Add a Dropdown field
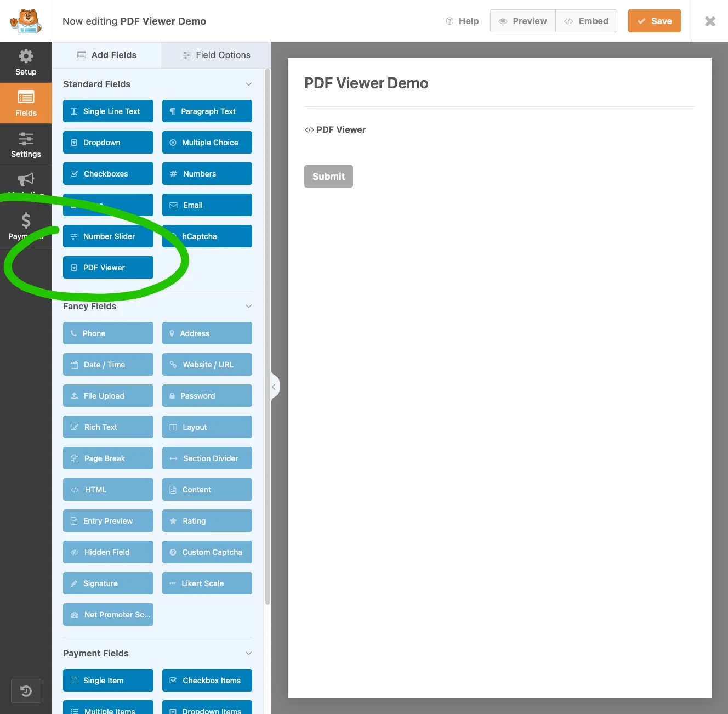 108,143
